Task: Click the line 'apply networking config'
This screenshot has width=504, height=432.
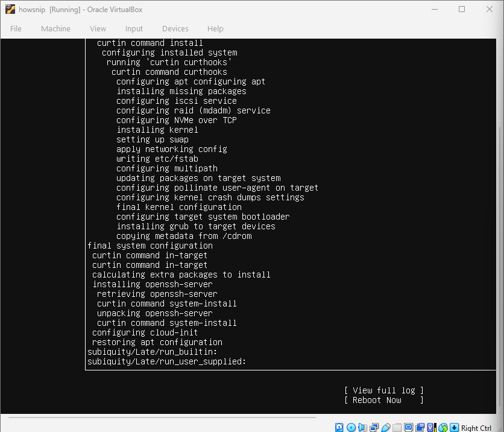Action: [x=172, y=149]
